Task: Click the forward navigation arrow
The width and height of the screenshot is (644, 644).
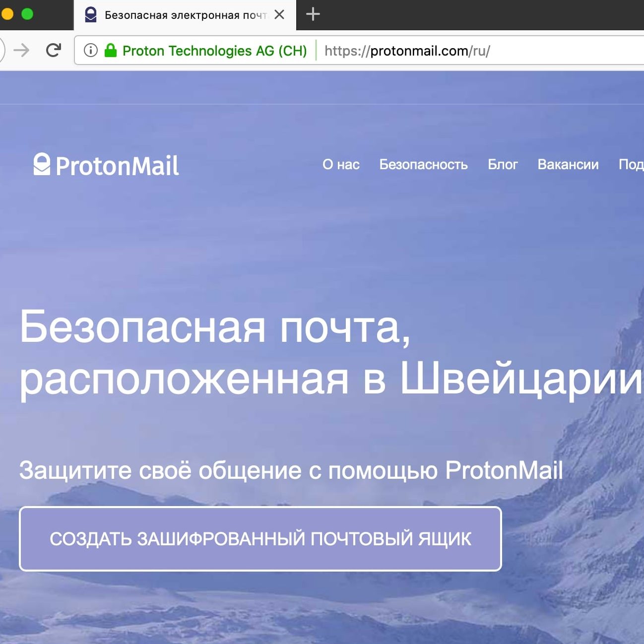Action: tap(21, 51)
